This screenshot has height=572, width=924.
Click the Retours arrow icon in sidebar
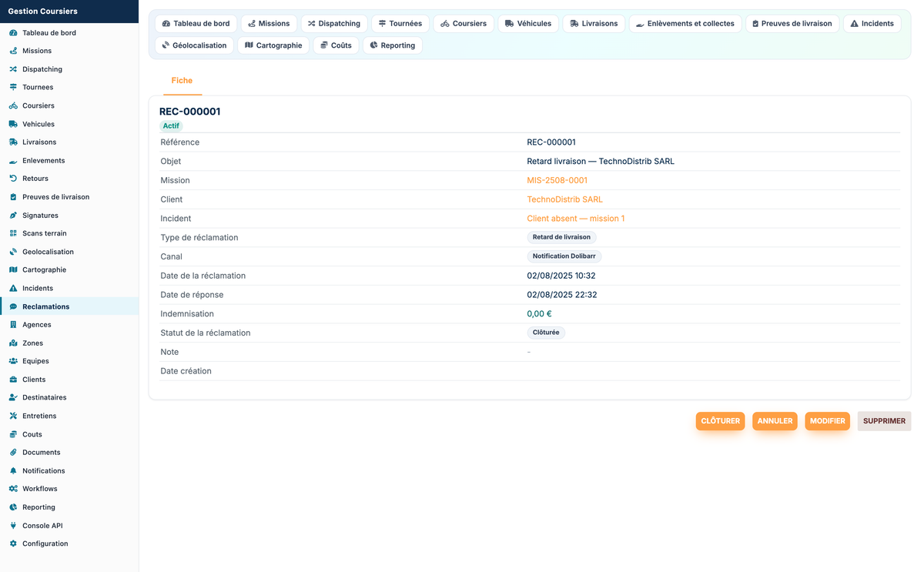tap(13, 179)
